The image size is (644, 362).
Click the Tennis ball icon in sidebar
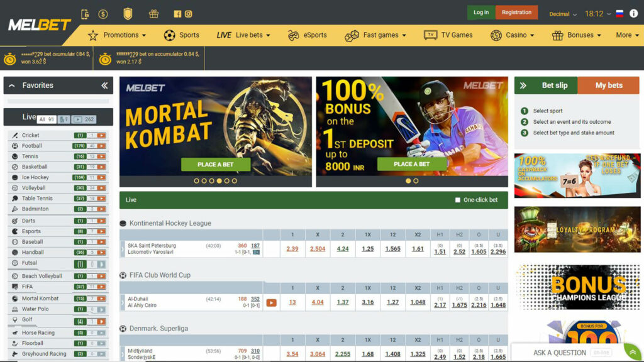[x=15, y=156]
